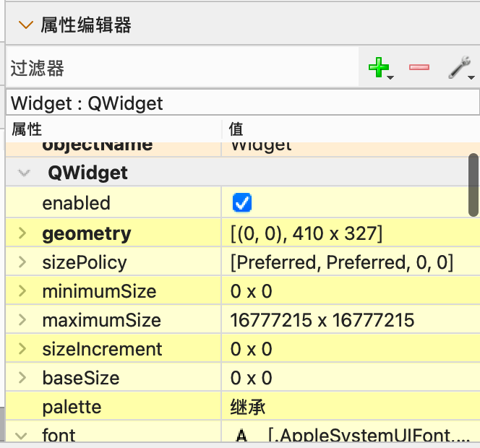Image resolution: width=480 pixels, height=448 pixels.
Task: Click the font icon in the font value
Action: pos(241,435)
